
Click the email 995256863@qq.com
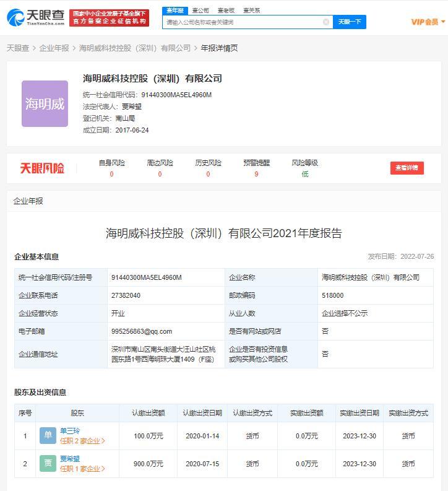[142, 331]
